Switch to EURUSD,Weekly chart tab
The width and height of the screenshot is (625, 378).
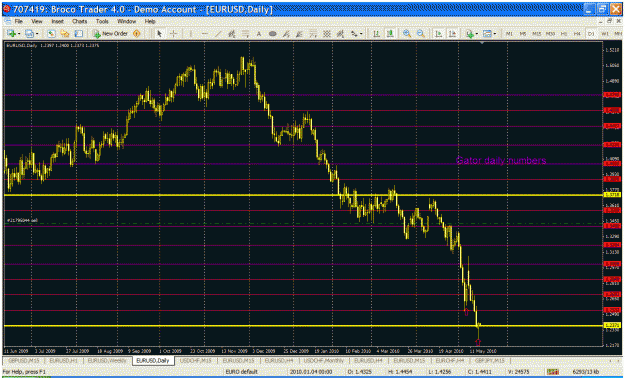click(x=107, y=360)
